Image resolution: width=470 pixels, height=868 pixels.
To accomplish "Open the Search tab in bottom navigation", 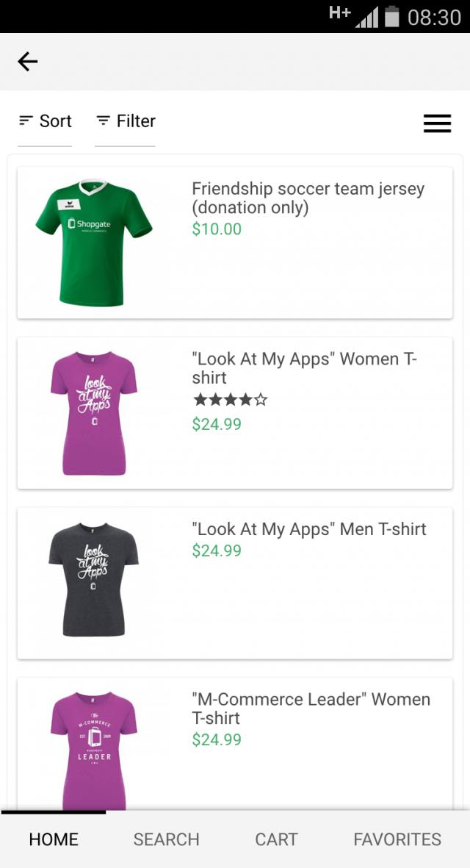I will [x=167, y=839].
